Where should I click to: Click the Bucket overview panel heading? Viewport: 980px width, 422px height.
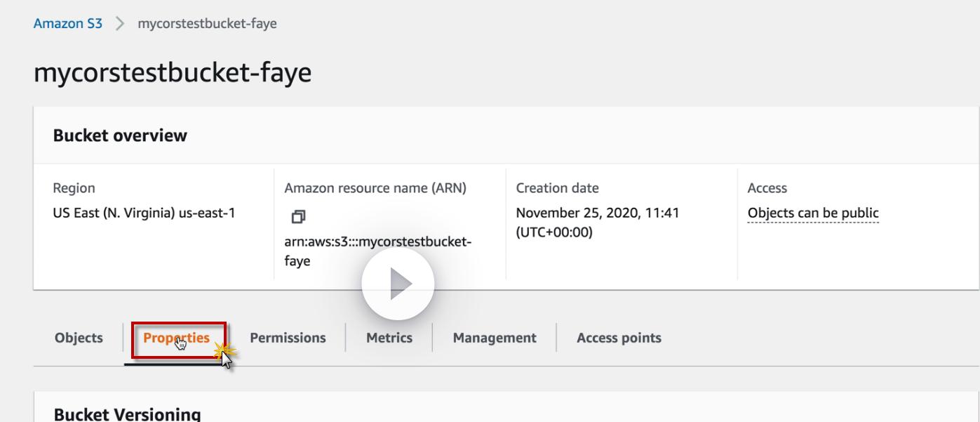pyautogui.click(x=120, y=136)
